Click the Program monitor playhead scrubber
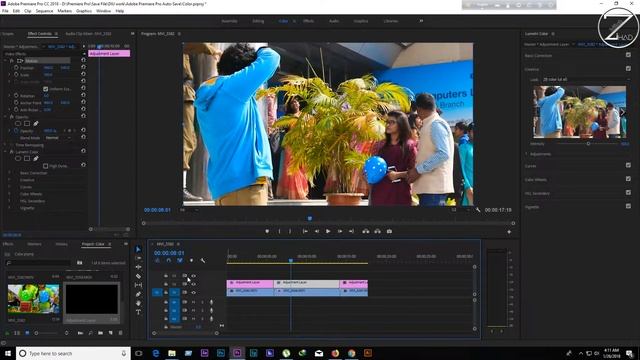This screenshot has width=640, height=360. pyautogui.click(x=310, y=218)
